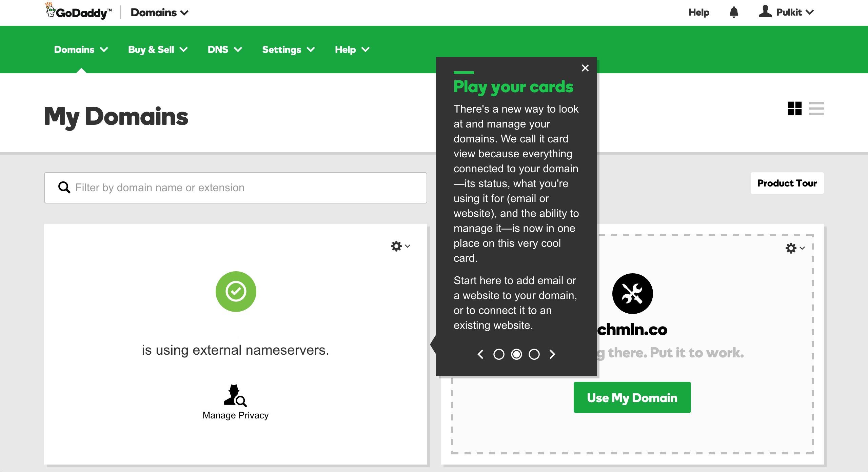Expand the green bar Domains menu

tap(81, 50)
